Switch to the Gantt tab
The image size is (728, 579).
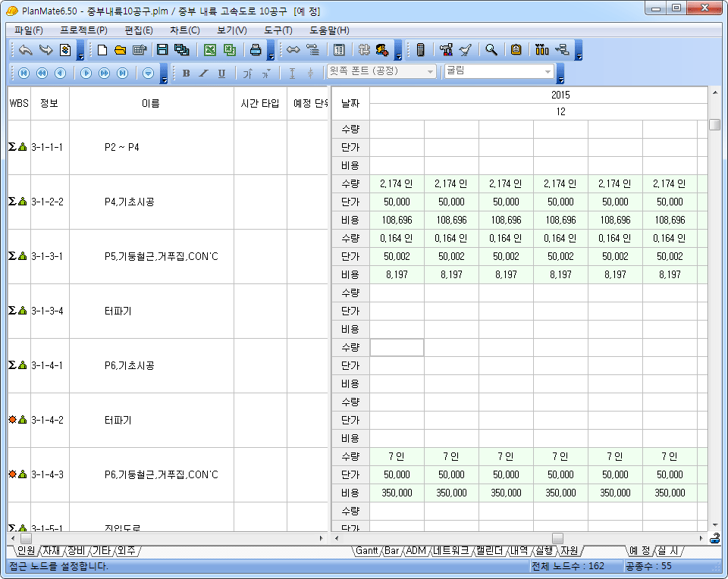pyautogui.click(x=367, y=551)
